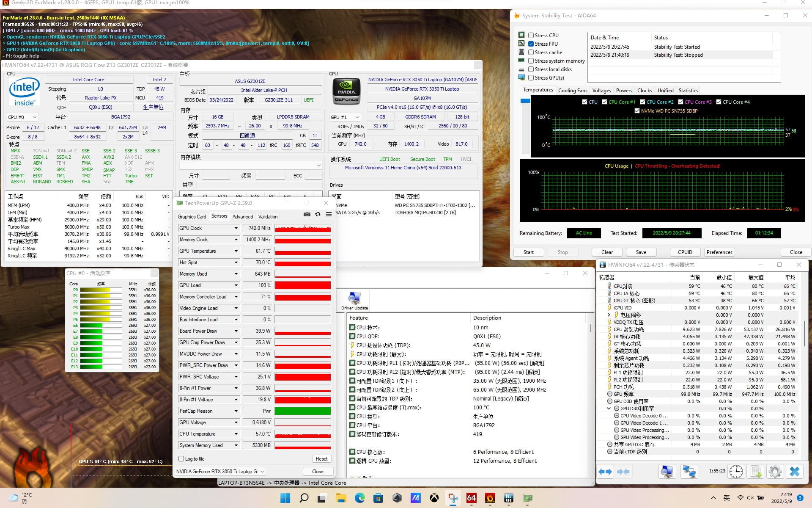Open Board Power Draw sensor dropdown
This screenshot has width=812, height=508.
point(236,331)
